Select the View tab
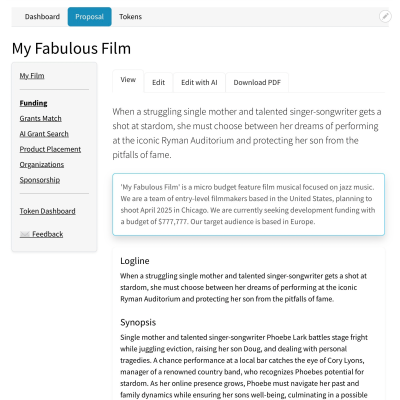 128,80
